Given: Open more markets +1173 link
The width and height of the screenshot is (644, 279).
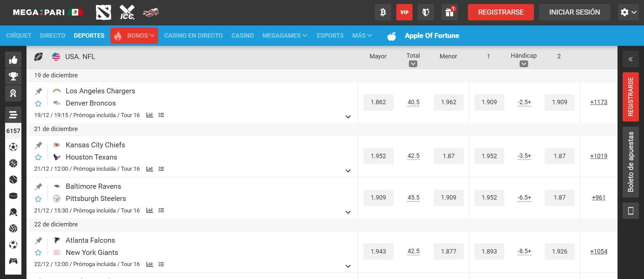Looking at the screenshot, I should click(599, 102).
